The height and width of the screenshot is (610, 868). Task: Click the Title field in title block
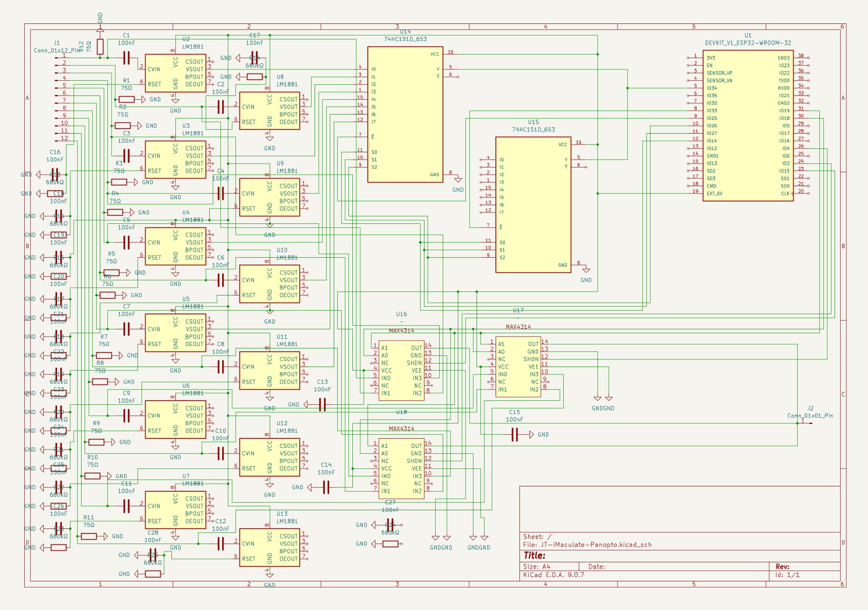(x=534, y=555)
